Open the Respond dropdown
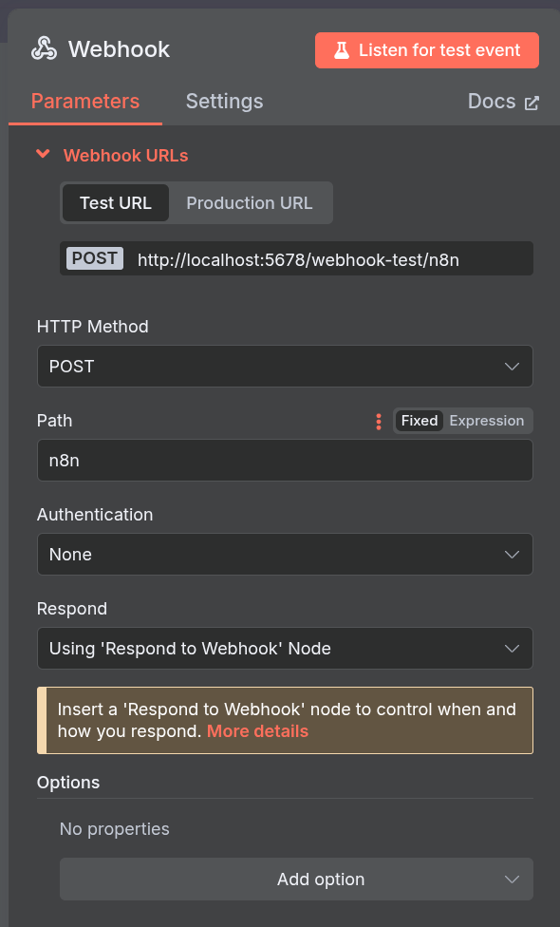Image resolution: width=560 pixels, height=927 pixels. point(285,649)
